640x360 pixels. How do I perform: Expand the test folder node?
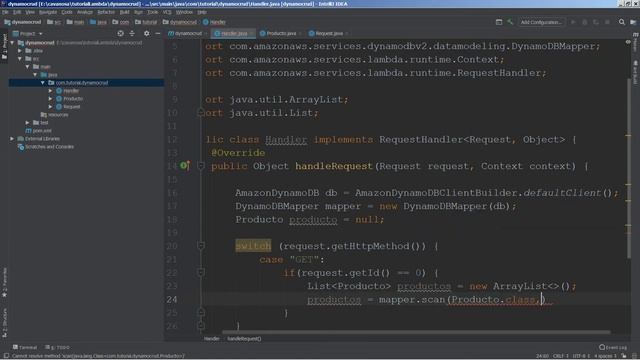tap(28, 122)
